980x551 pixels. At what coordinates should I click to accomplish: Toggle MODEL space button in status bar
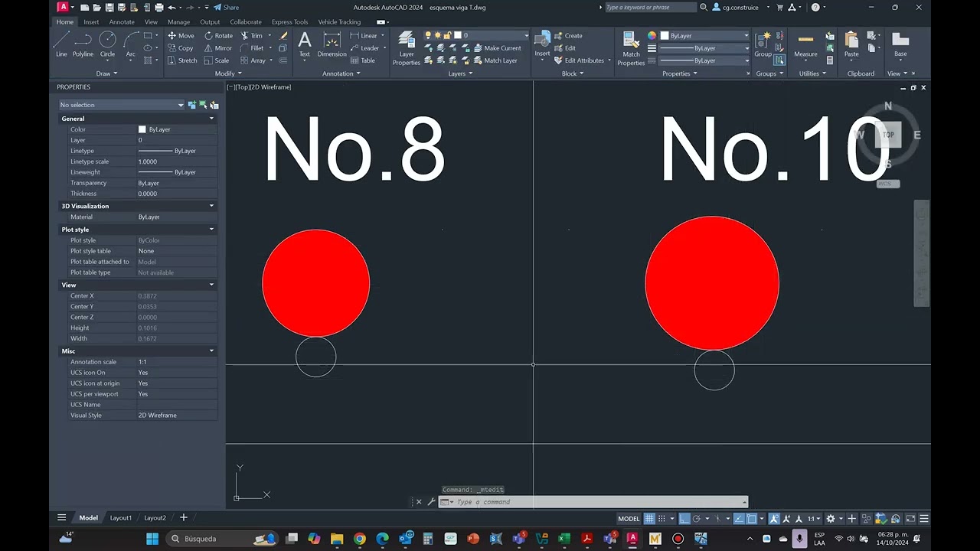tap(629, 518)
